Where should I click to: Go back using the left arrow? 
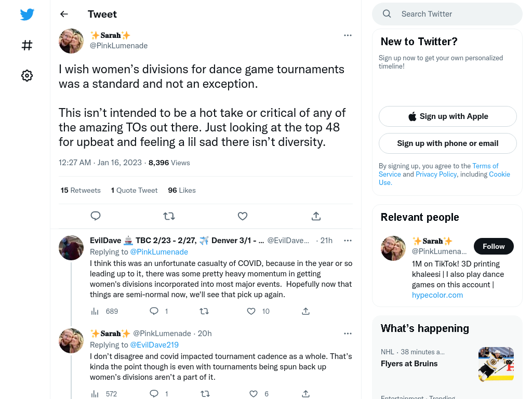tap(64, 14)
